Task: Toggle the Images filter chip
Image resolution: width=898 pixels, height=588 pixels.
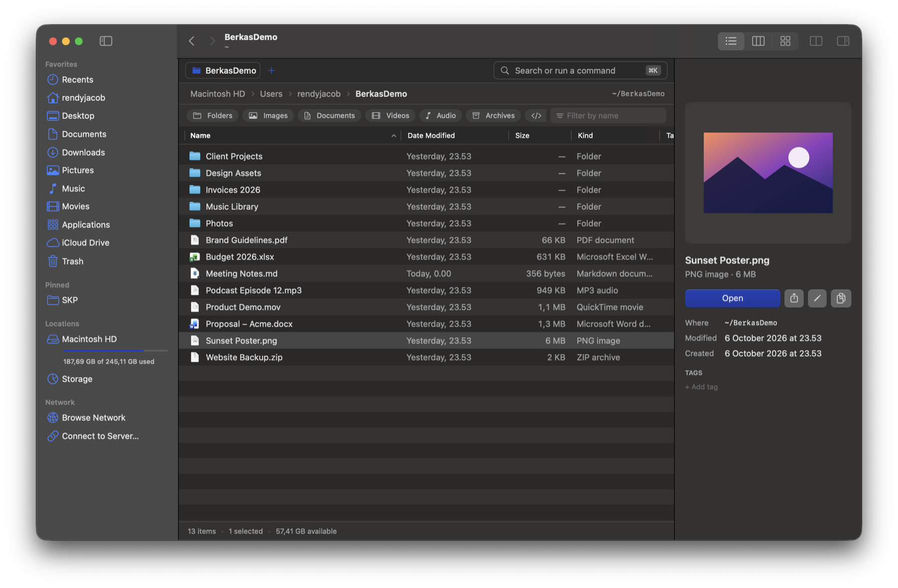Action: tap(268, 116)
